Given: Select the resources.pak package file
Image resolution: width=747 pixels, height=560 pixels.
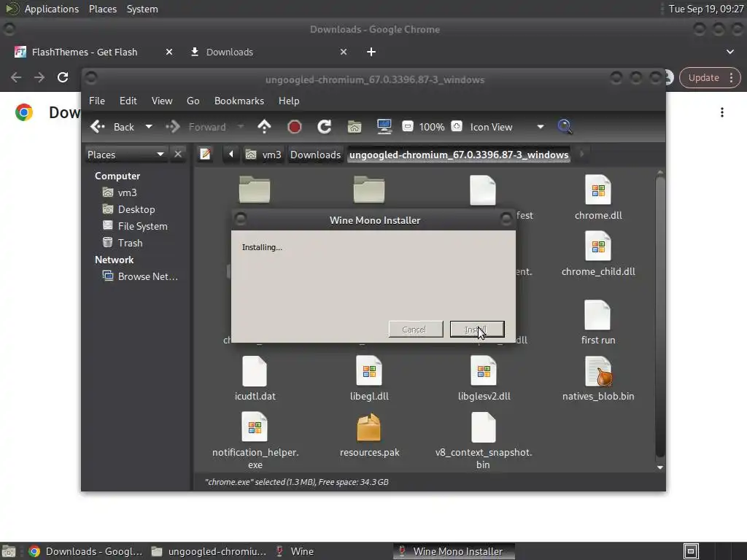Looking at the screenshot, I should click(369, 435).
